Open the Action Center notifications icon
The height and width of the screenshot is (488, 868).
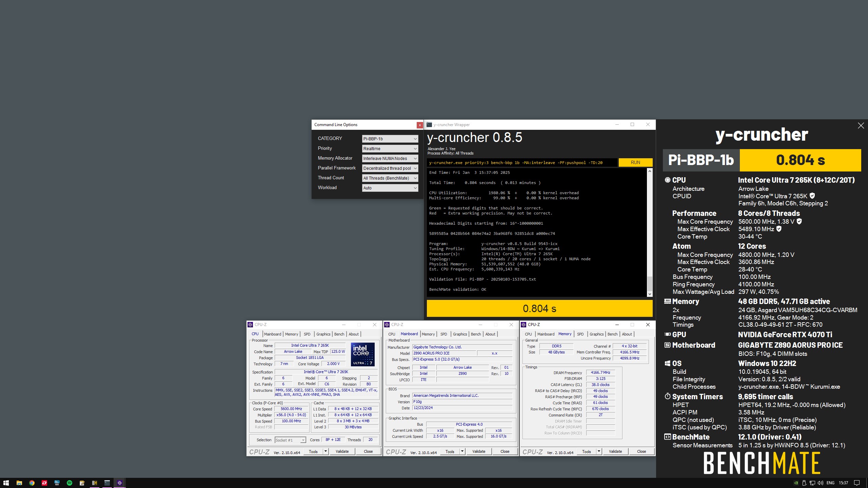(x=857, y=483)
